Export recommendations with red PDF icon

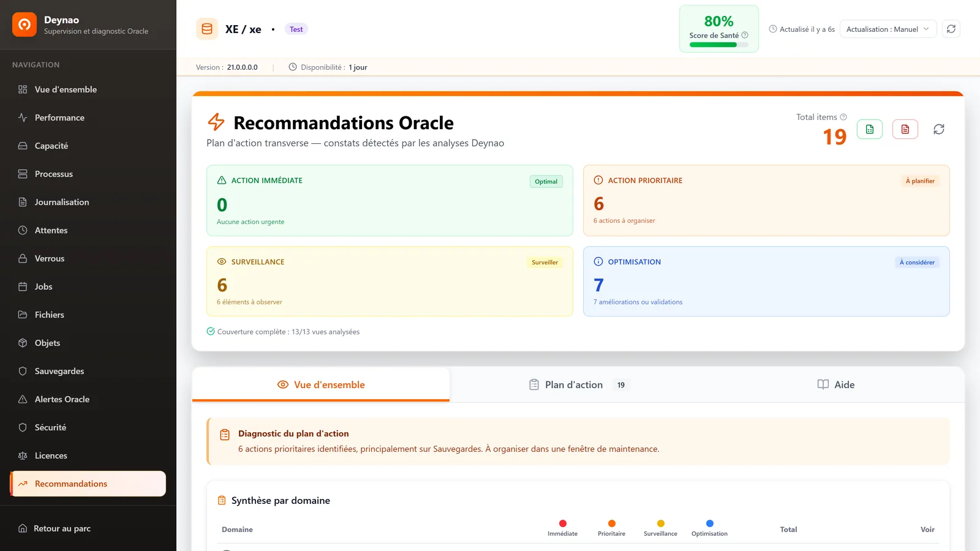coord(905,129)
